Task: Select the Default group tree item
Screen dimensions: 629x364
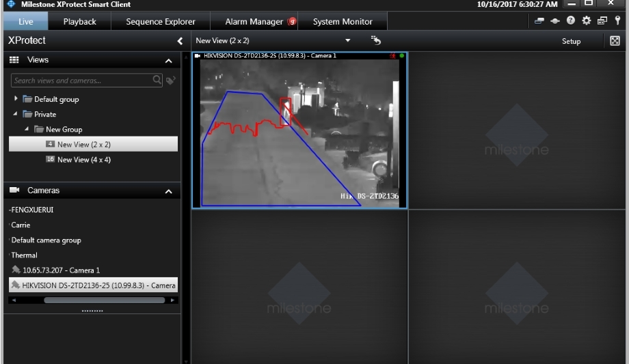Action: point(56,99)
